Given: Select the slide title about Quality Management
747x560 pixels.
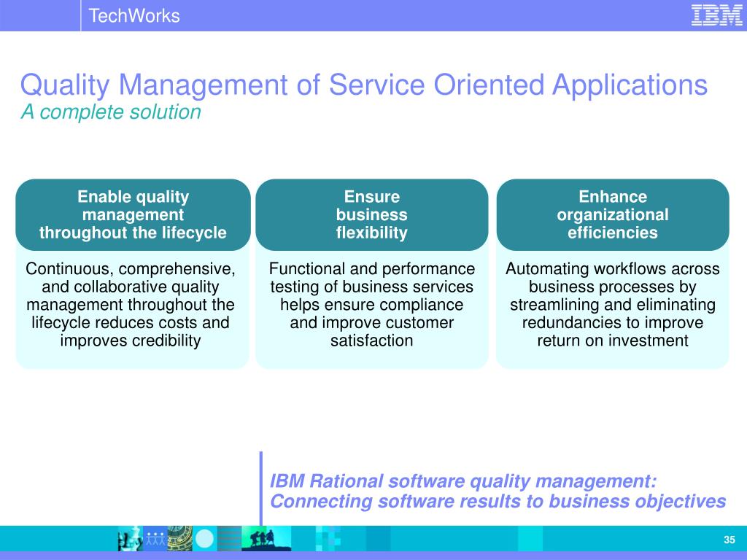Looking at the screenshot, I should [364, 85].
